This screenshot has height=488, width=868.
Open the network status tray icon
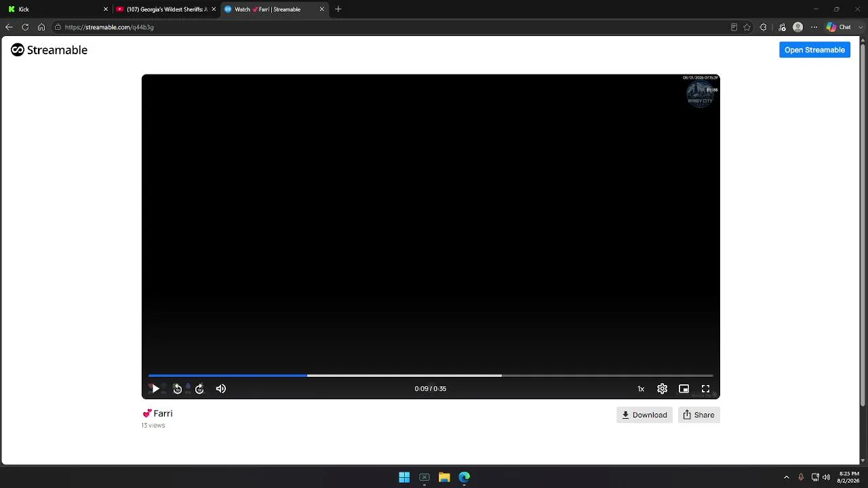pyautogui.click(x=815, y=477)
